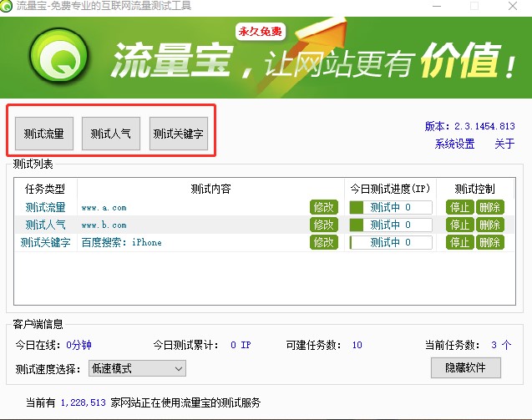Click 修改 for iPhone keyword task
The width and height of the screenshot is (532, 420).
(324, 243)
